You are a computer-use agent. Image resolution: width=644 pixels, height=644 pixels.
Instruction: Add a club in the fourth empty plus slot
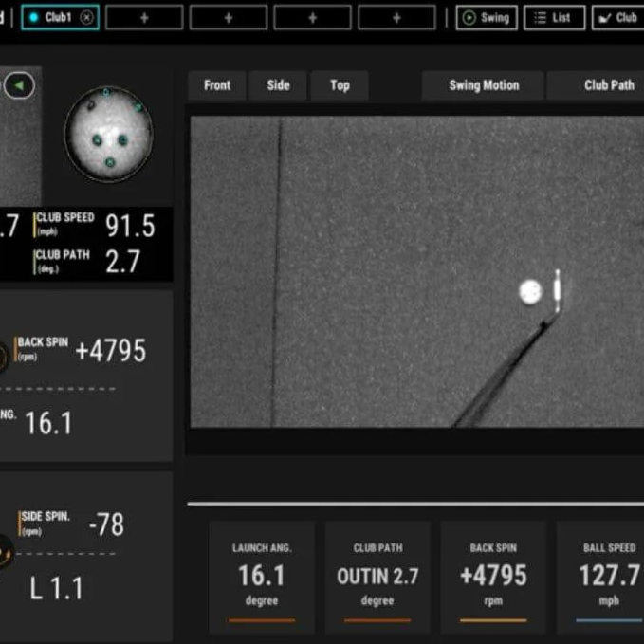coord(396,17)
